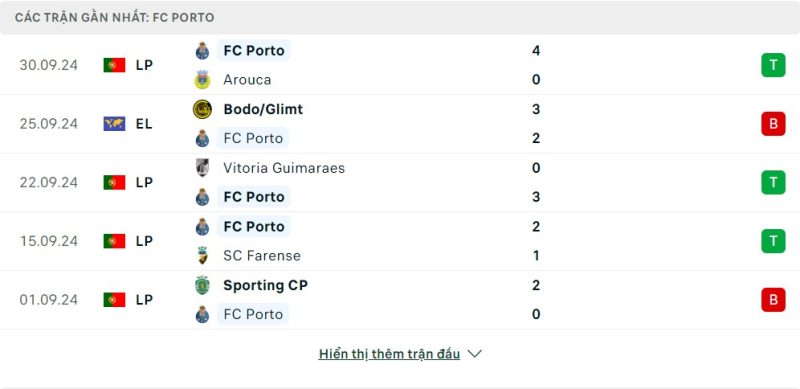This screenshot has height=389, width=800.
Task: Click the Sporting CP green crest icon
Action: [203, 285]
